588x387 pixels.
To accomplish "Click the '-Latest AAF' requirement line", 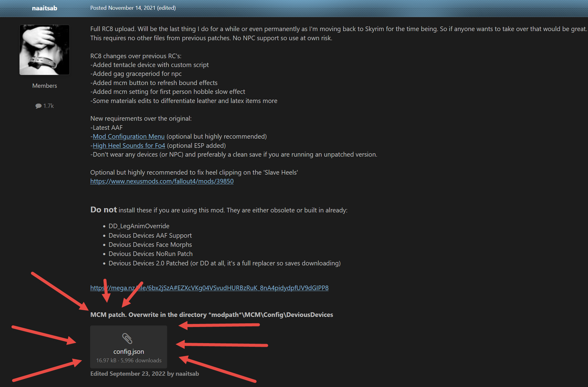I will coord(106,128).
